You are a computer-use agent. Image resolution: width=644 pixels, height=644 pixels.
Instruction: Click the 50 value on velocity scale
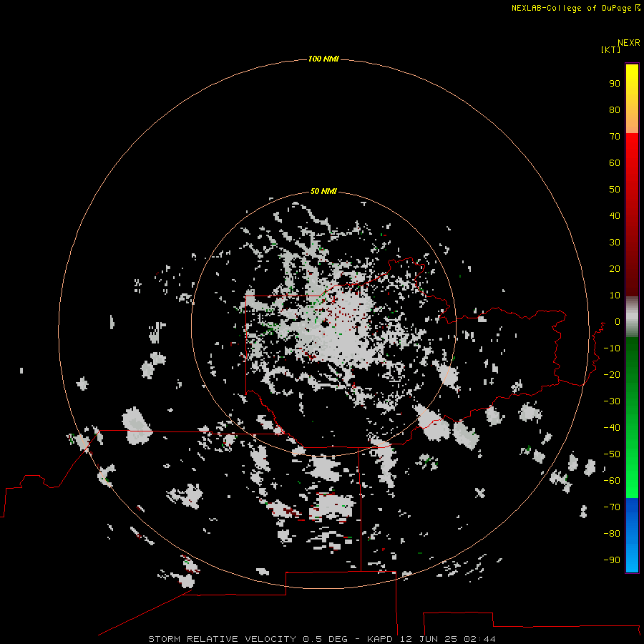(615, 190)
